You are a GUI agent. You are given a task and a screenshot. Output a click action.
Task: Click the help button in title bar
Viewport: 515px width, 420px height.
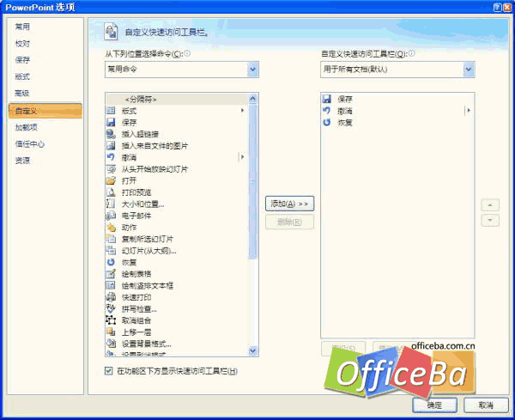[x=498, y=7]
